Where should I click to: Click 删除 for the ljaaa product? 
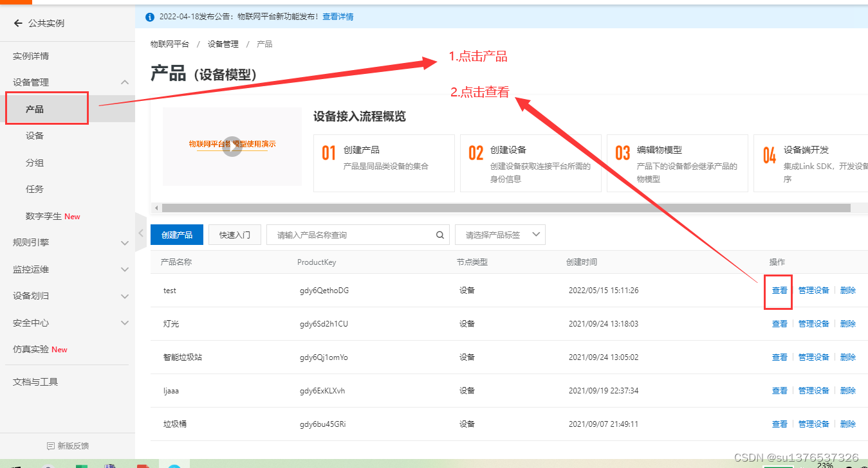[x=848, y=391]
